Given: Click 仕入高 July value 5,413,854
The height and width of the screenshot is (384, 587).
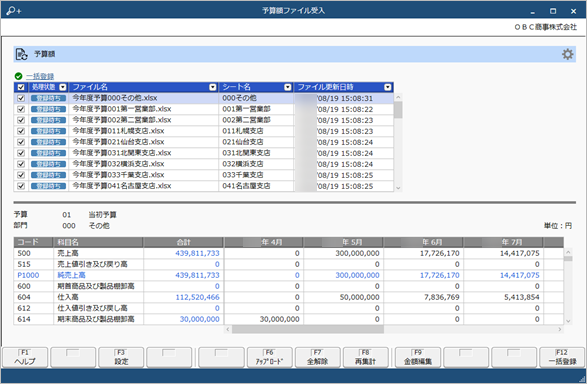Looking at the screenshot, I should click(x=521, y=297).
